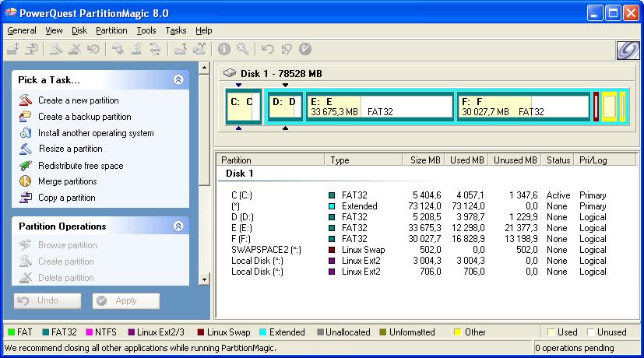
Task: Click the Merge partitions toolbar icon
Action: point(181,49)
